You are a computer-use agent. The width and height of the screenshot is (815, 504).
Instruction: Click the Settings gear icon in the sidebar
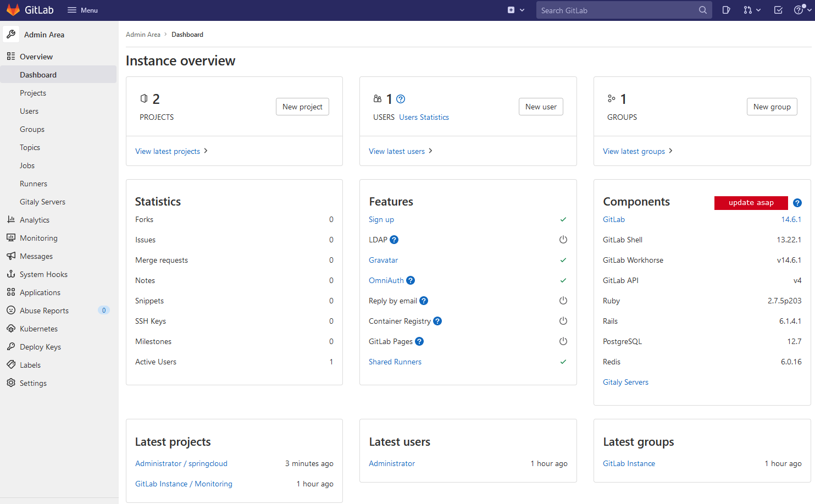point(11,383)
